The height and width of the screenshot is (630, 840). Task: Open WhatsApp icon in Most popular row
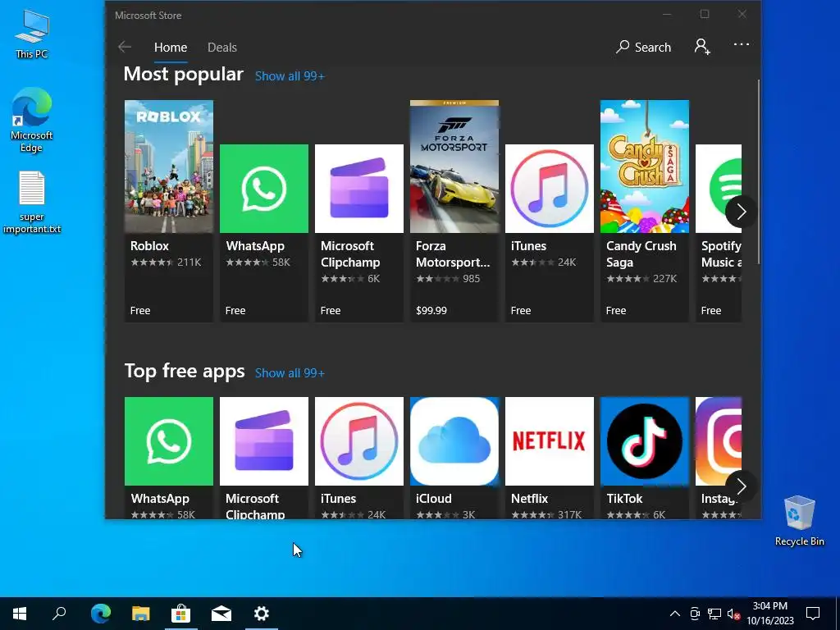(264, 189)
